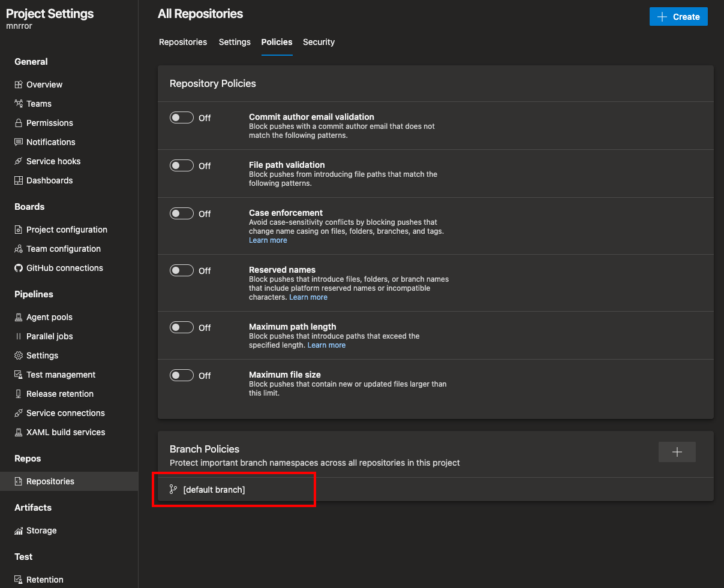The height and width of the screenshot is (588, 724).
Task: Open Learn more for Maximum path length
Action: [326, 345]
